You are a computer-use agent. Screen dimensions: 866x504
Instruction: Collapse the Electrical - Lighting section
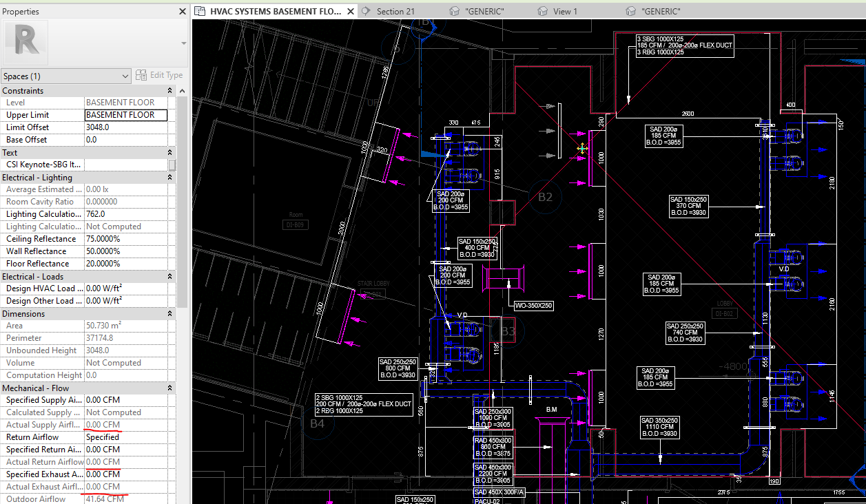click(170, 177)
